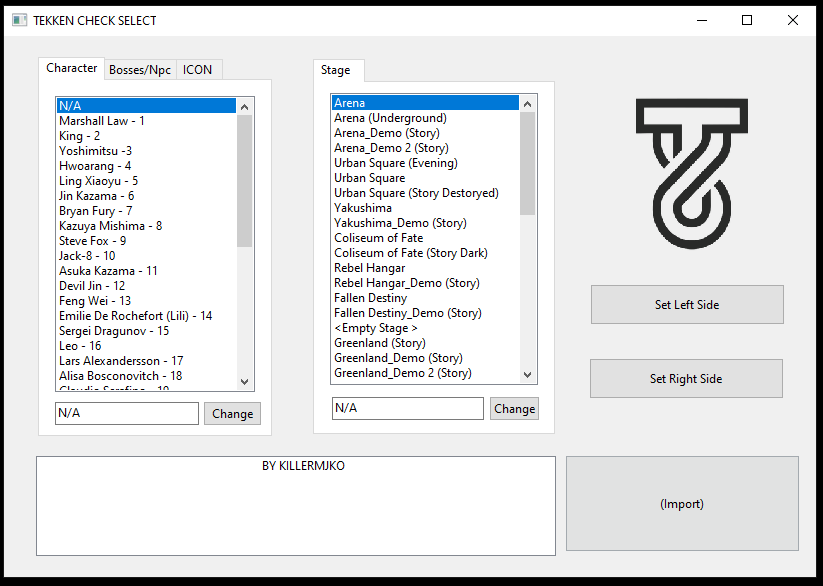Select Marshall Law - 1
The image size is (823, 586).
pos(146,121)
